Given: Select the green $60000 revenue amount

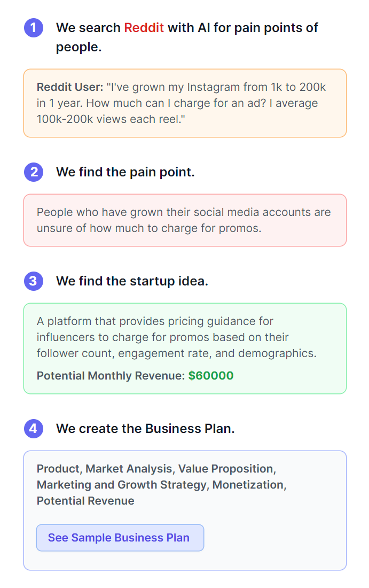Looking at the screenshot, I should click(211, 376).
